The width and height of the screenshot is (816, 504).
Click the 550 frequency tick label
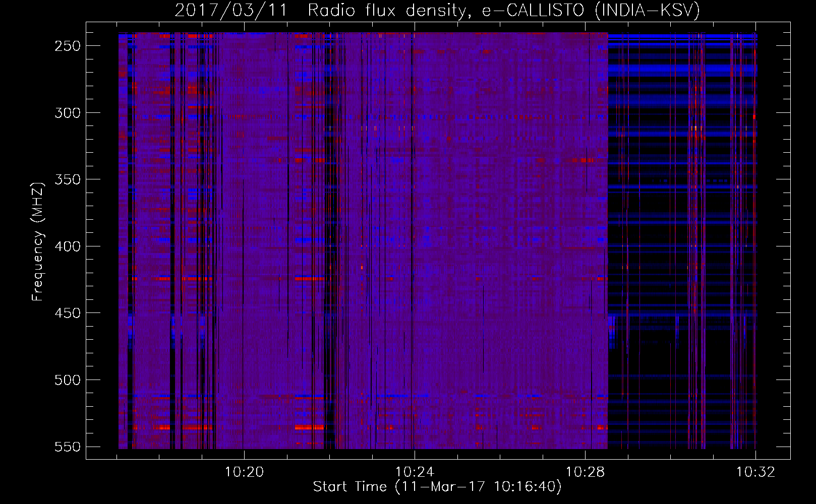click(68, 447)
